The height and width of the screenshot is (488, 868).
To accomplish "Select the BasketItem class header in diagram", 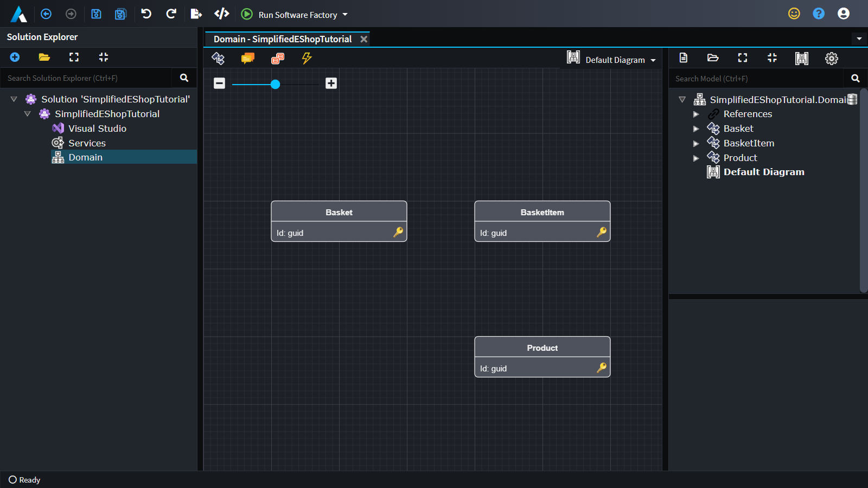I will [x=542, y=212].
